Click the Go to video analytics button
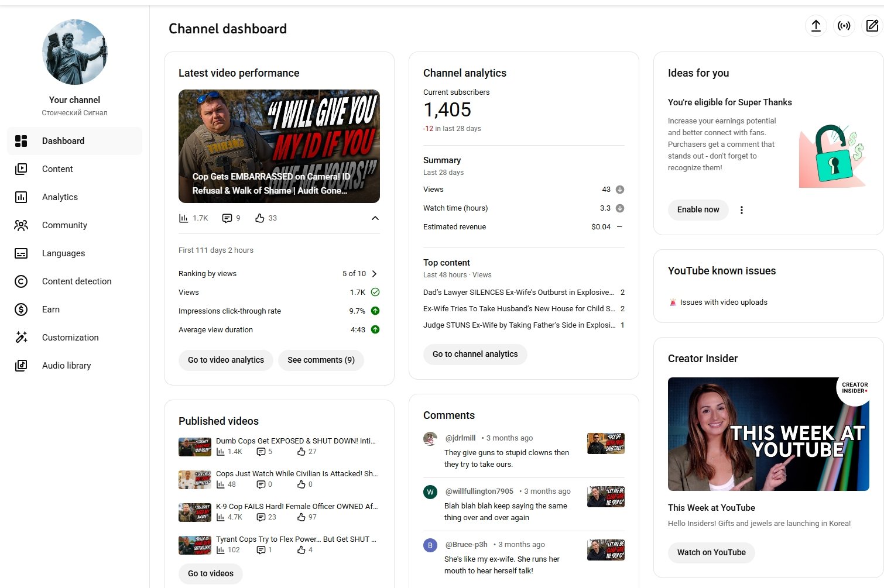 (x=226, y=360)
